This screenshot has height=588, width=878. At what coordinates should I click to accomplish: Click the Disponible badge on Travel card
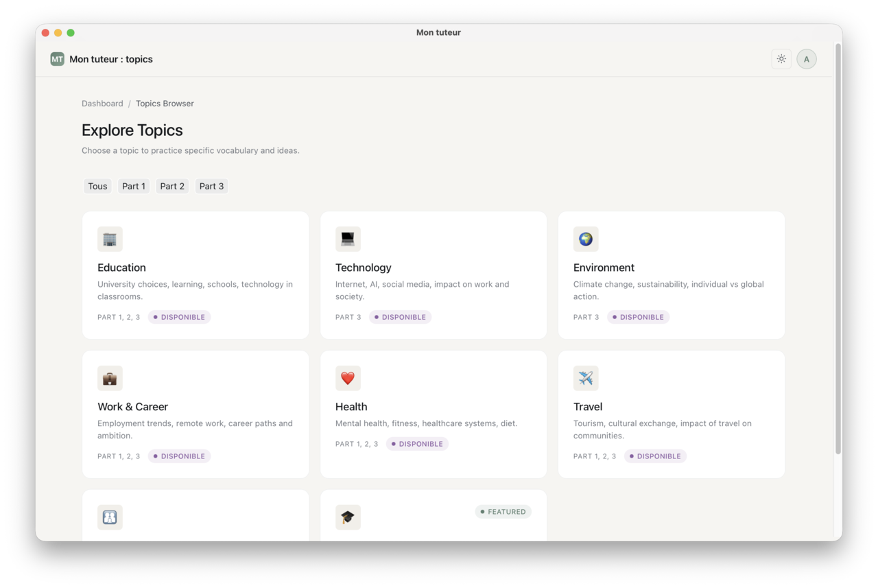pos(655,456)
